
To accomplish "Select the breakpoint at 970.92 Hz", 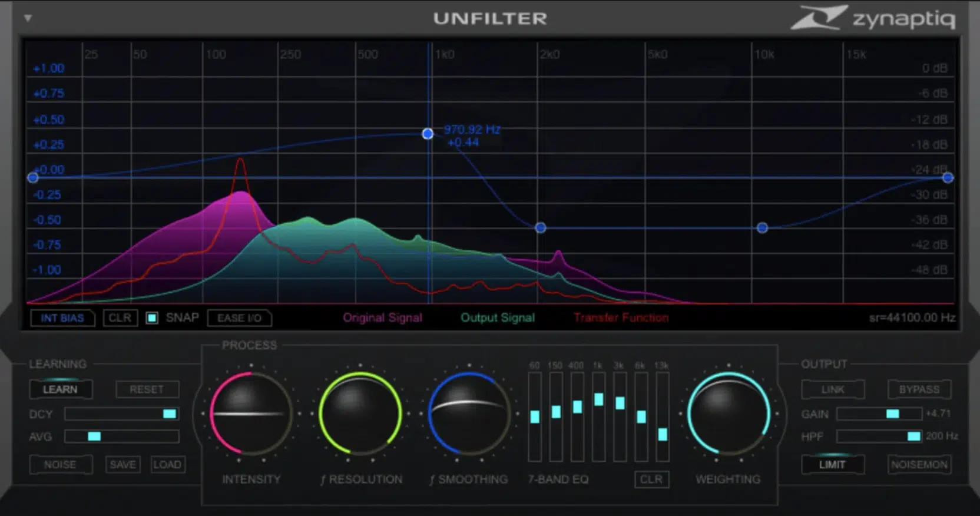I will tap(428, 134).
